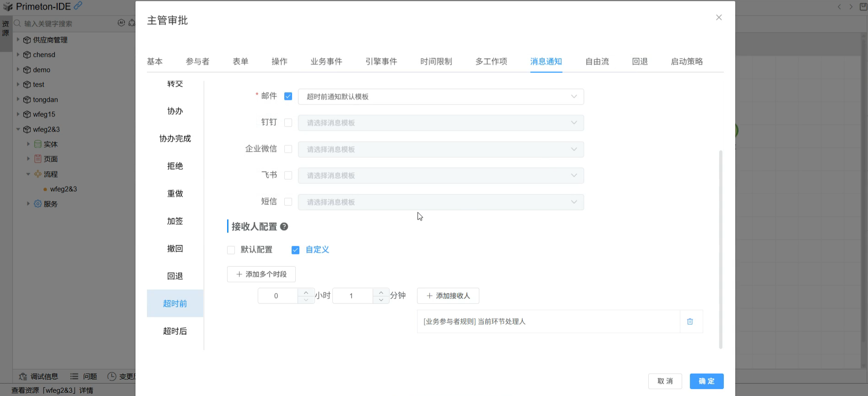The height and width of the screenshot is (396, 868).
Task: Select 超时后 in the side menu
Action: click(175, 331)
